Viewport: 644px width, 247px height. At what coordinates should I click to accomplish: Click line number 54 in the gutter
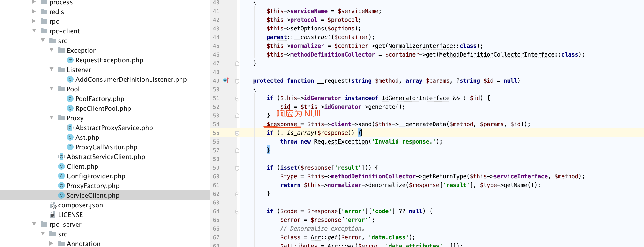[x=216, y=124]
